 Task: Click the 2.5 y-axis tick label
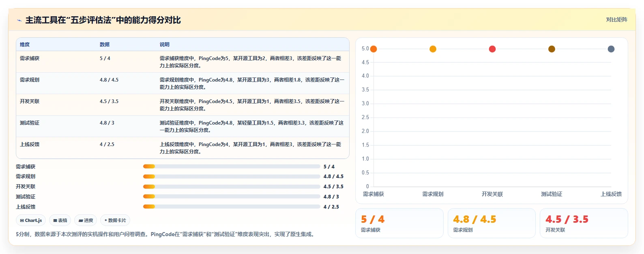[x=365, y=118]
